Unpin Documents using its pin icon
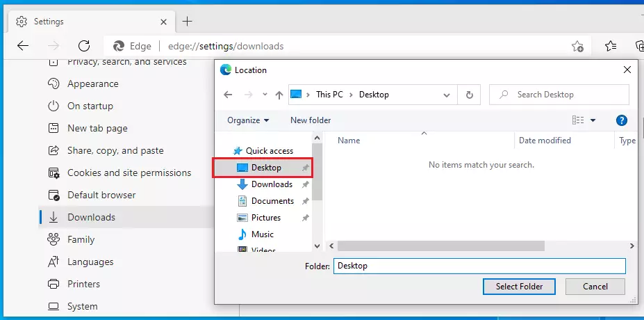The image size is (644, 320). pyautogui.click(x=305, y=201)
